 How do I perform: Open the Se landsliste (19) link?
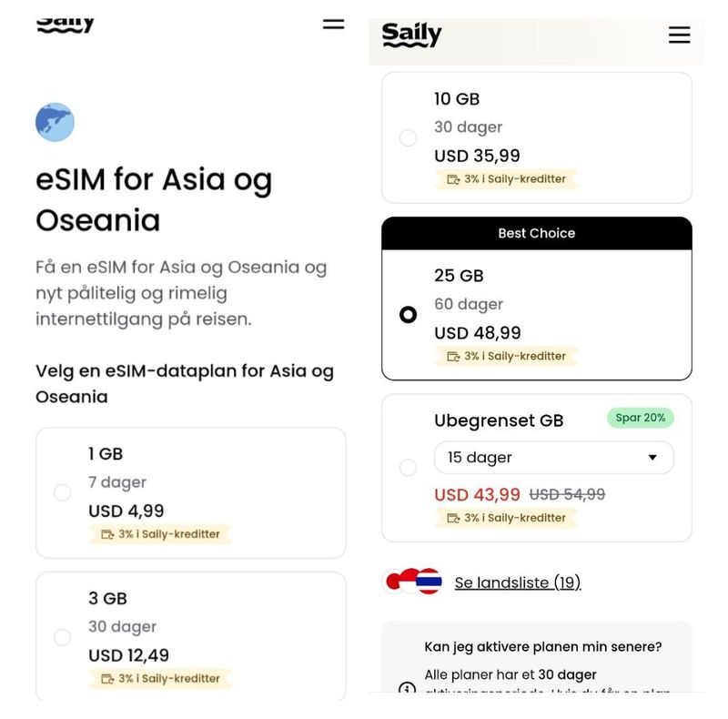[517, 582]
